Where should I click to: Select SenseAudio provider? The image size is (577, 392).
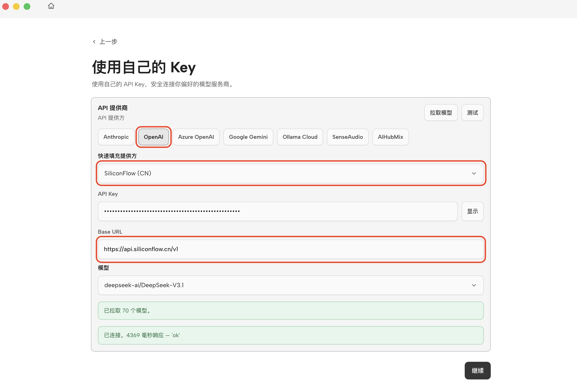point(347,137)
